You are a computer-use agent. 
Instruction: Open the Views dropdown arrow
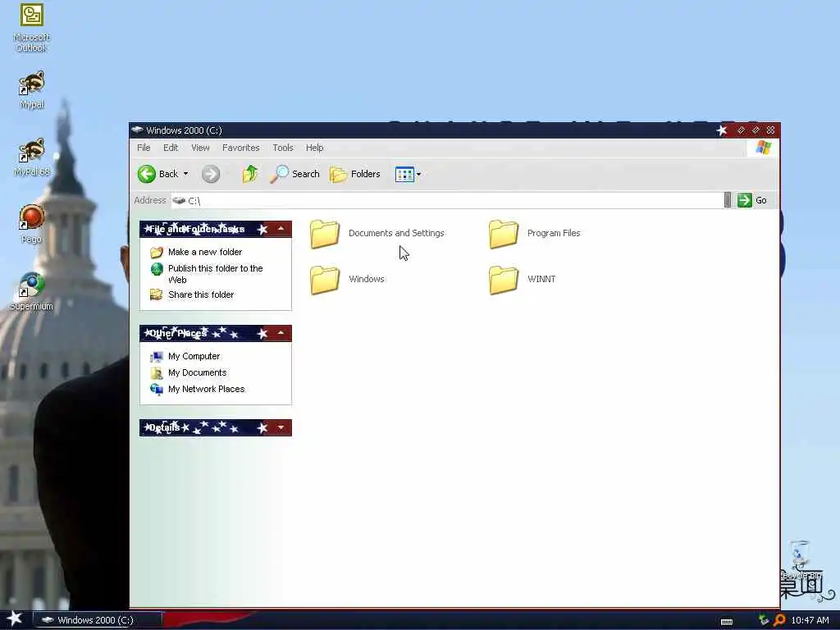pos(419,174)
